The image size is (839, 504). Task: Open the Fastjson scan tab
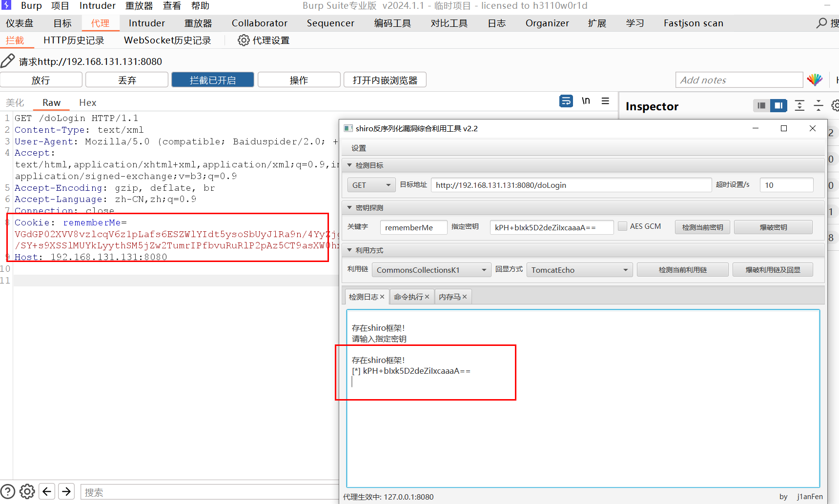coord(694,23)
